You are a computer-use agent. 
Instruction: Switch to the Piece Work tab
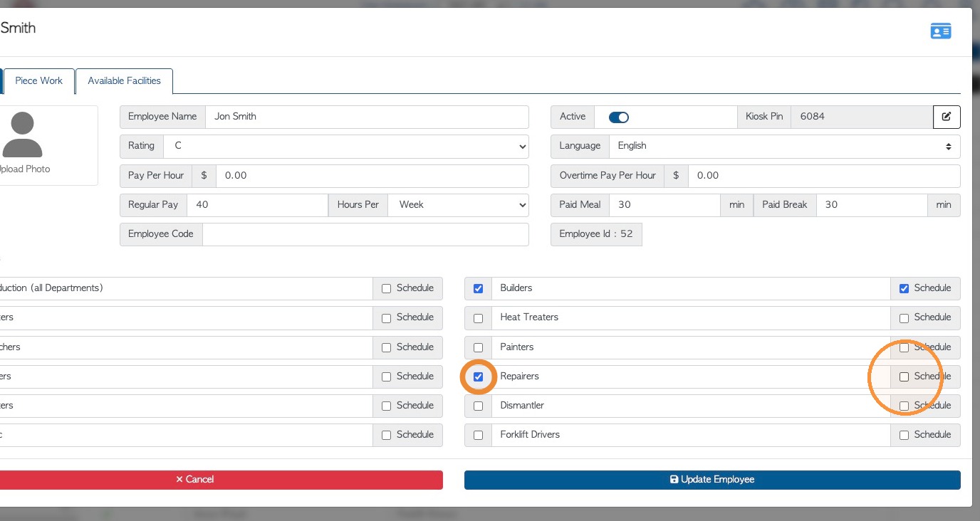pyautogui.click(x=39, y=81)
